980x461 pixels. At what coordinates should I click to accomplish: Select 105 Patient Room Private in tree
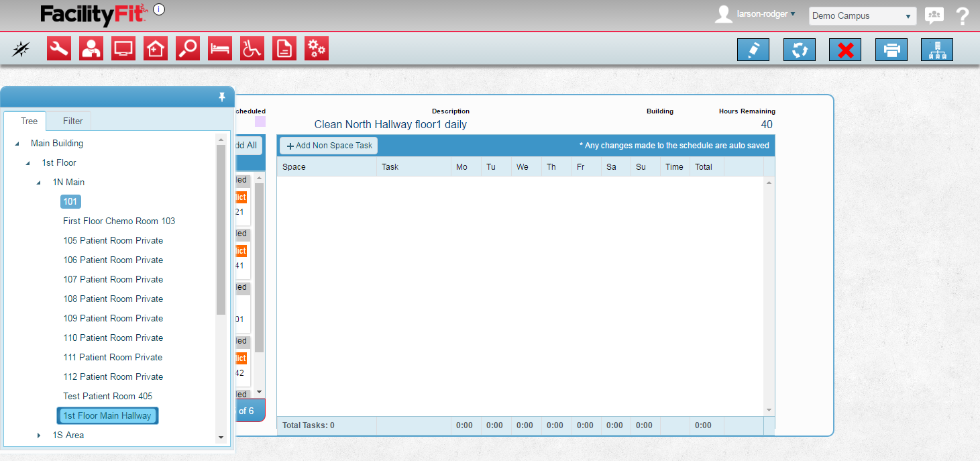tap(113, 240)
